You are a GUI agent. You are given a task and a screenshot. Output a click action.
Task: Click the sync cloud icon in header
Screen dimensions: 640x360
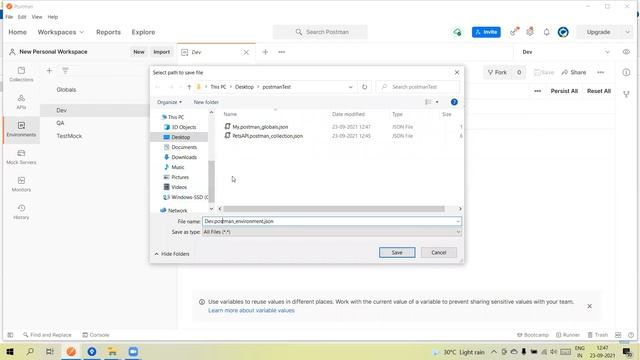(x=457, y=32)
